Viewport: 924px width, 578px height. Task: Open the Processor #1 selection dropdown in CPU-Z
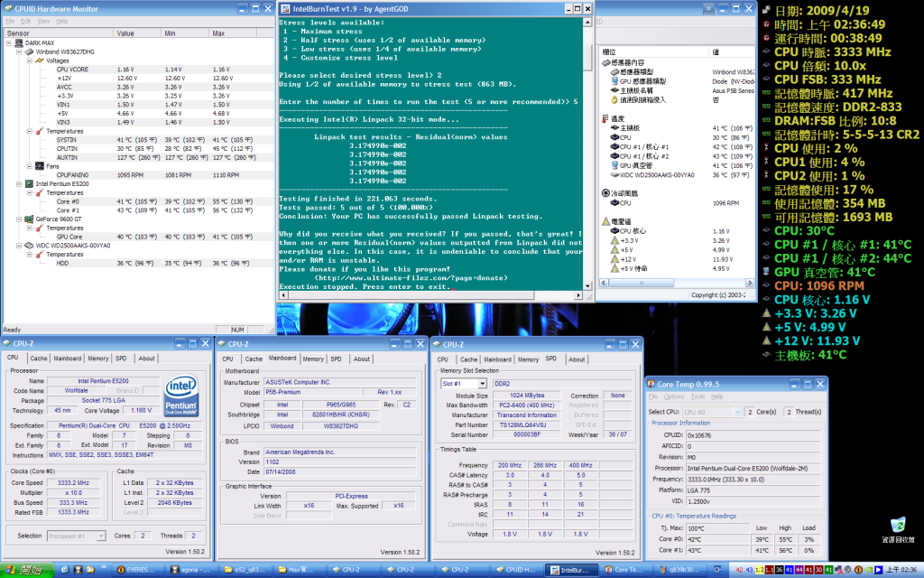coord(101,536)
